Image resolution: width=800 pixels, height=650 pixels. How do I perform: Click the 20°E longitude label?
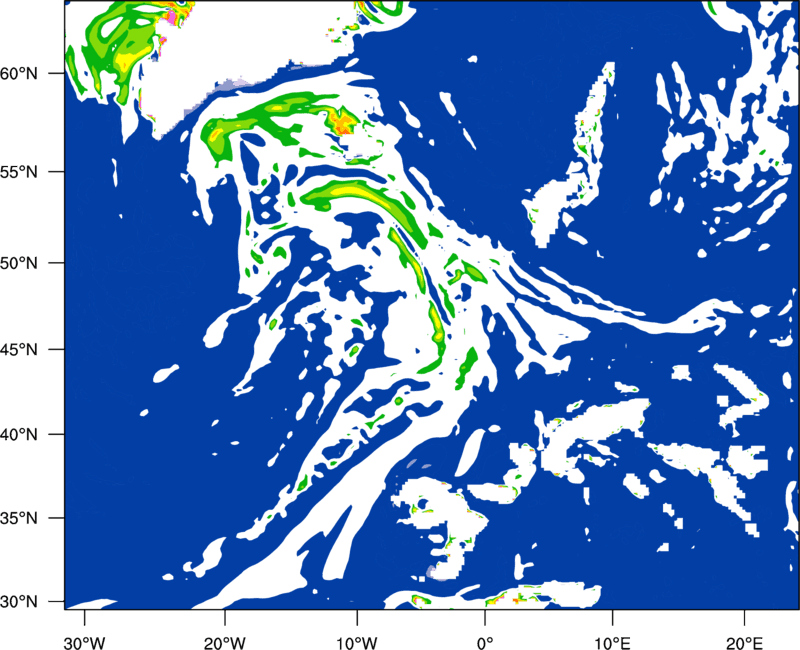(744, 642)
